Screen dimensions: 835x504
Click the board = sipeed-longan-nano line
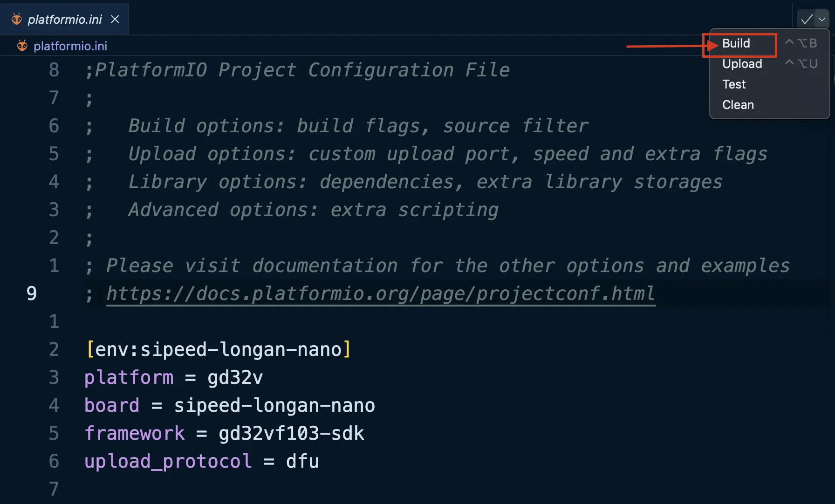pyautogui.click(x=229, y=405)
